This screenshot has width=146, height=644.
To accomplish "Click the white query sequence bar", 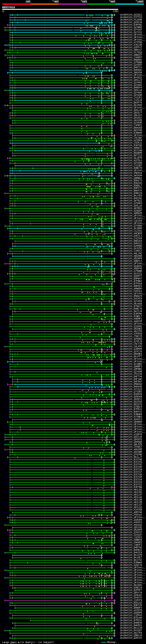I will 60,9.
